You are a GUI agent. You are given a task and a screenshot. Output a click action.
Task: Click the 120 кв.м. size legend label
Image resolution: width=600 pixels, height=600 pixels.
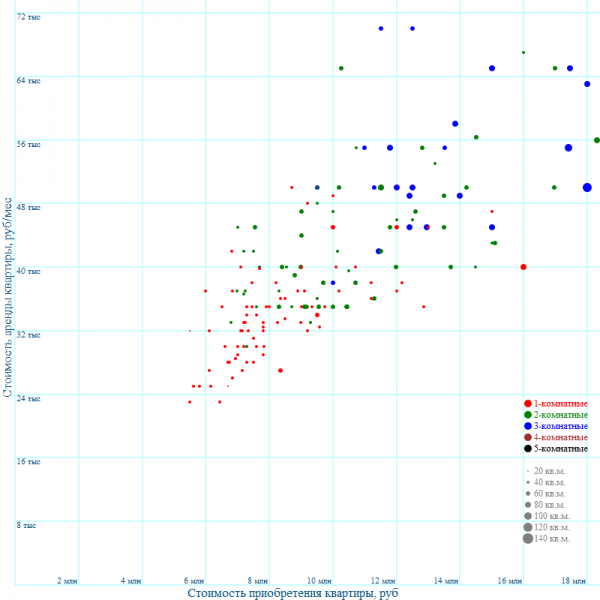pos(551,528)
